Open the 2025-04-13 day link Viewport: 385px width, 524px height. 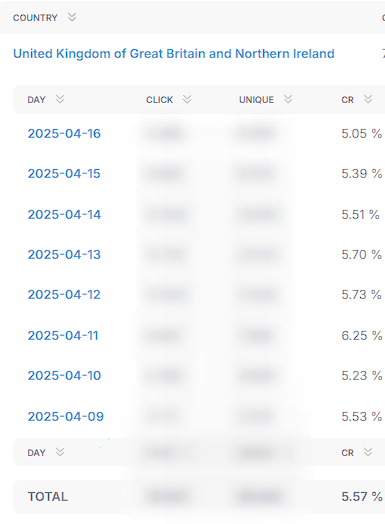64,255
